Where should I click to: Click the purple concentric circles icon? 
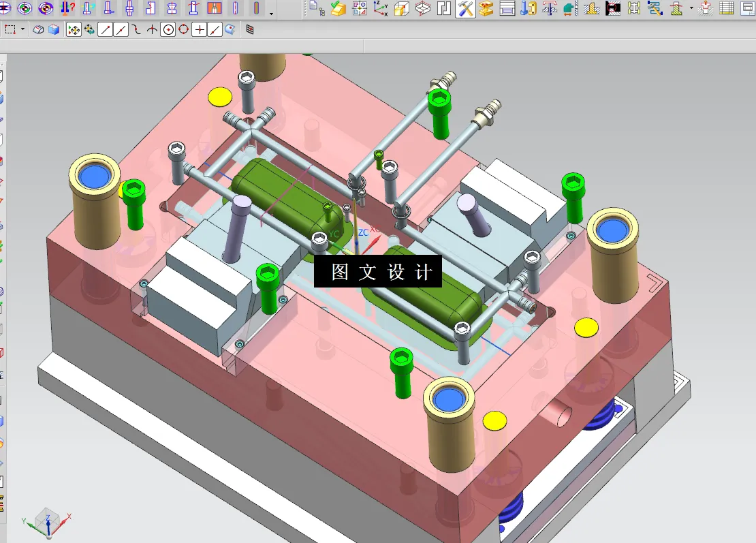coord(46,7)
